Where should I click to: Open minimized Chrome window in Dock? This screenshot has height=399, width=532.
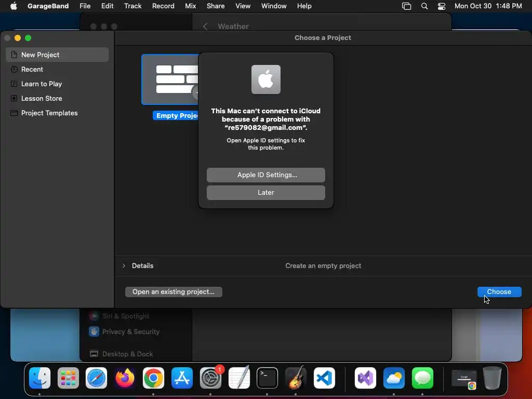click(x=464, y=378)
